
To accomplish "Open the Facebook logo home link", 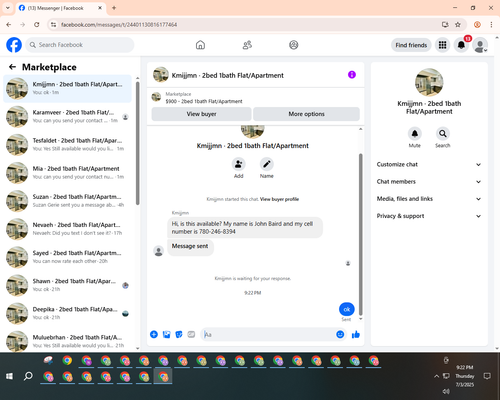I will coord(14,45).
